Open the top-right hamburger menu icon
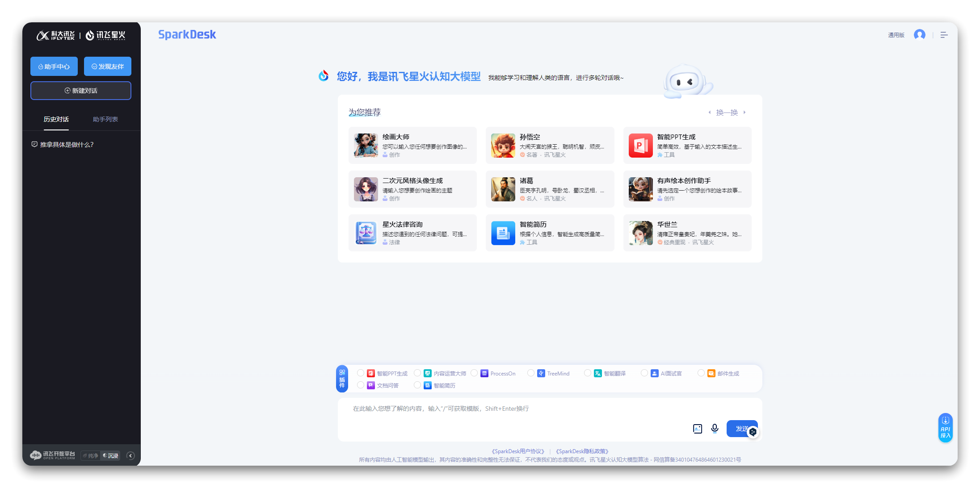980x488 pixels. click(944, 35)
